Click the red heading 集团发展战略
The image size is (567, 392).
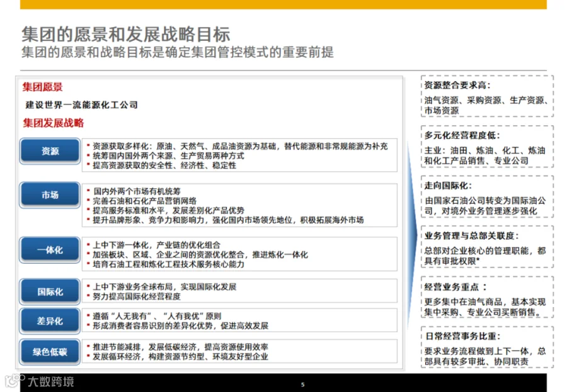(x=53, y=123)
